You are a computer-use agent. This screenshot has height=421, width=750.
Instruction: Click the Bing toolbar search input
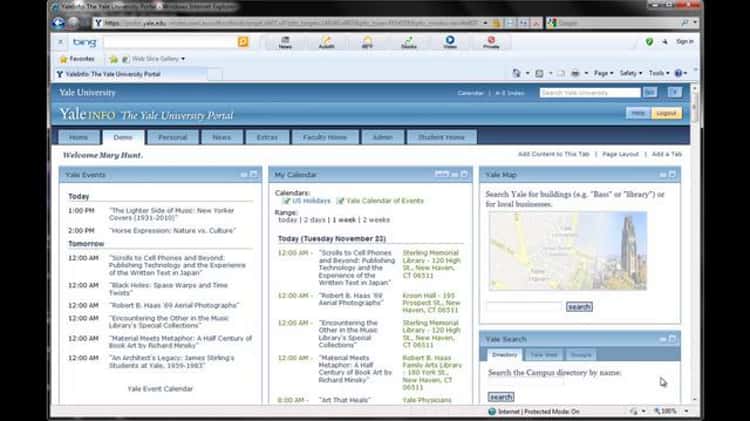coord(170,42)
